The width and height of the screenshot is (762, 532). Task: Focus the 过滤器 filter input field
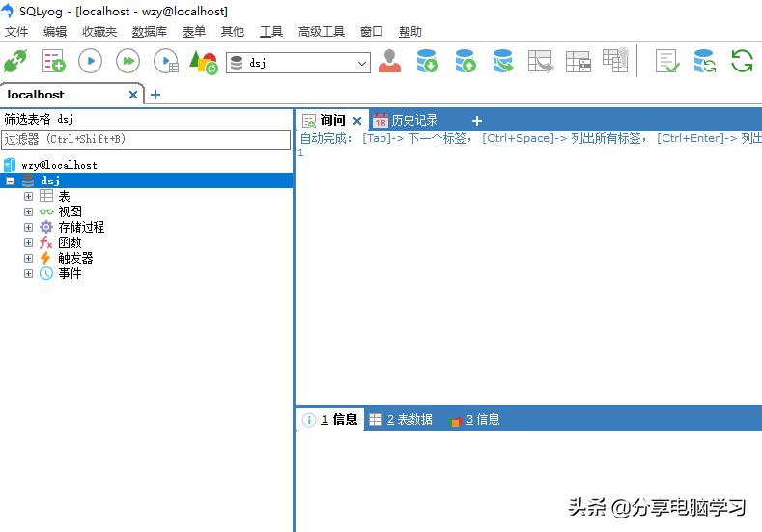click(146, 139)
